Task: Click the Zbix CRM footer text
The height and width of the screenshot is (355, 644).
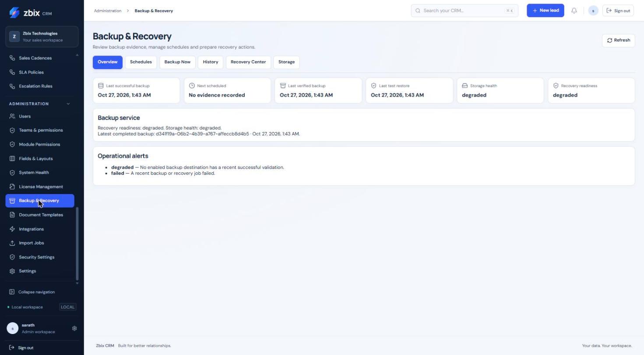Action: point(105,346)
